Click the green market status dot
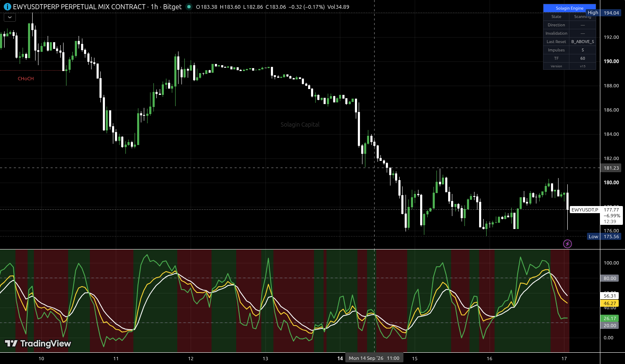625x364 pixels. 189,7
